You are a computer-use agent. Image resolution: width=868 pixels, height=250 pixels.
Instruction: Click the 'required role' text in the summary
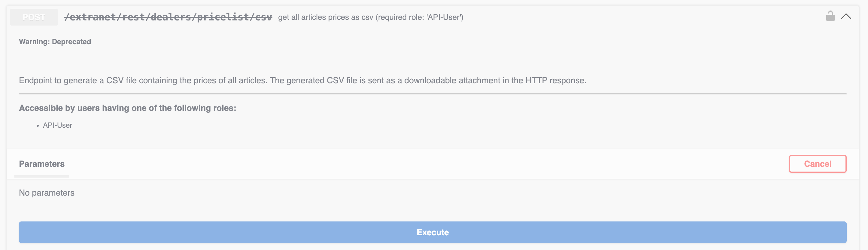click(401, 17)
